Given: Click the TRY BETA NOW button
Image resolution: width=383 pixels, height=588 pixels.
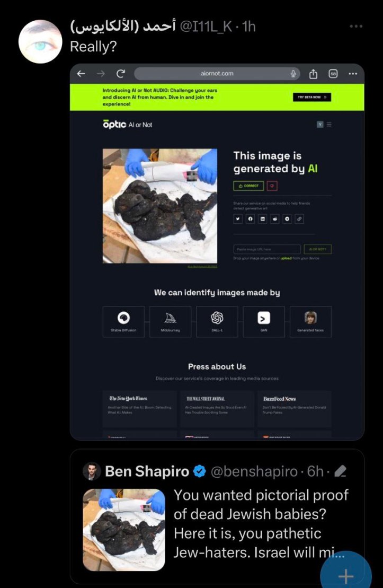Looking at the screenshot, I should tap(312, 97).
